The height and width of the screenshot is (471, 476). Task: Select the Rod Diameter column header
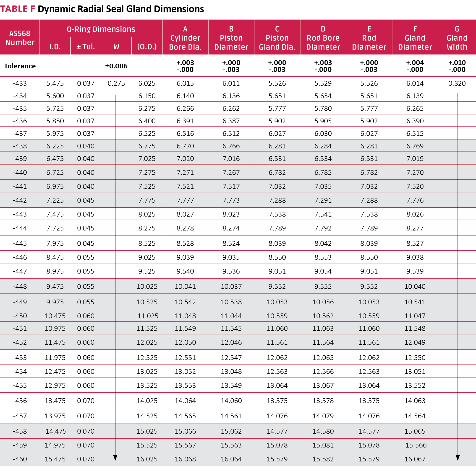point(369,38)
